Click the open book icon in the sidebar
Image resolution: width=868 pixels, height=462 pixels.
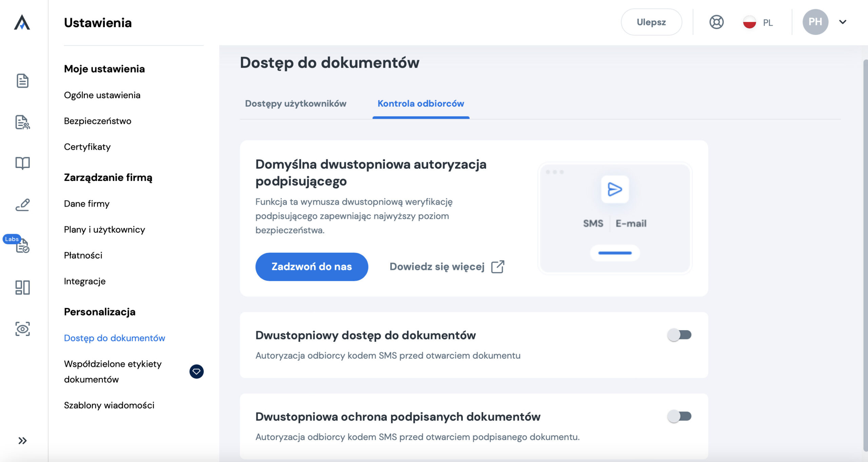click(x=22, y=163)
